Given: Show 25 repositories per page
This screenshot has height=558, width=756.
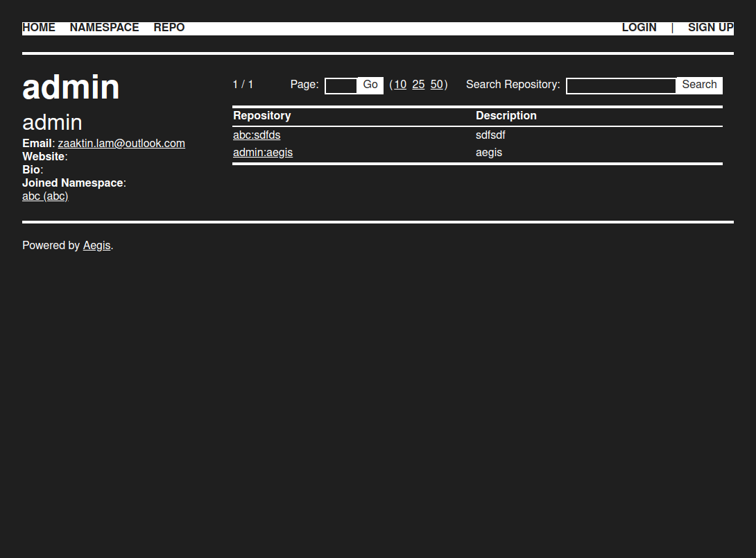Looking at the screenshot, I should 418,85.
